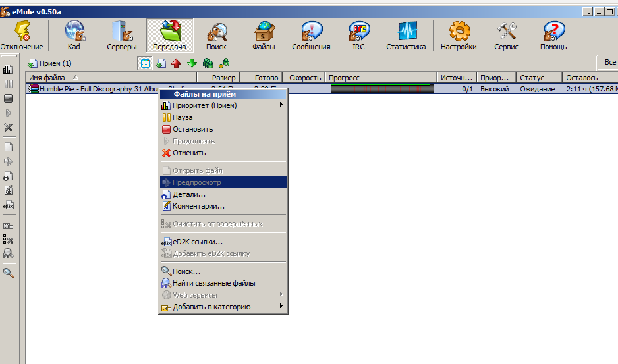Sort by Размер column header

[218, 78]
